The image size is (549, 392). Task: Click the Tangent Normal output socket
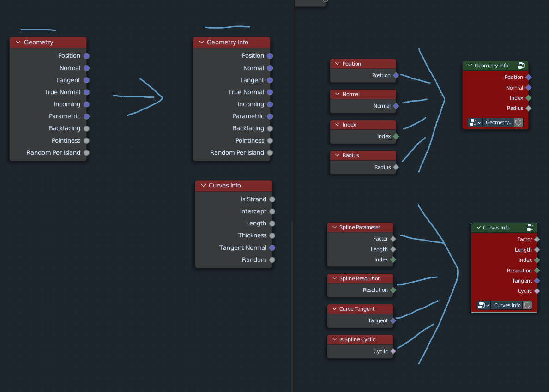(x=272, y=247)
